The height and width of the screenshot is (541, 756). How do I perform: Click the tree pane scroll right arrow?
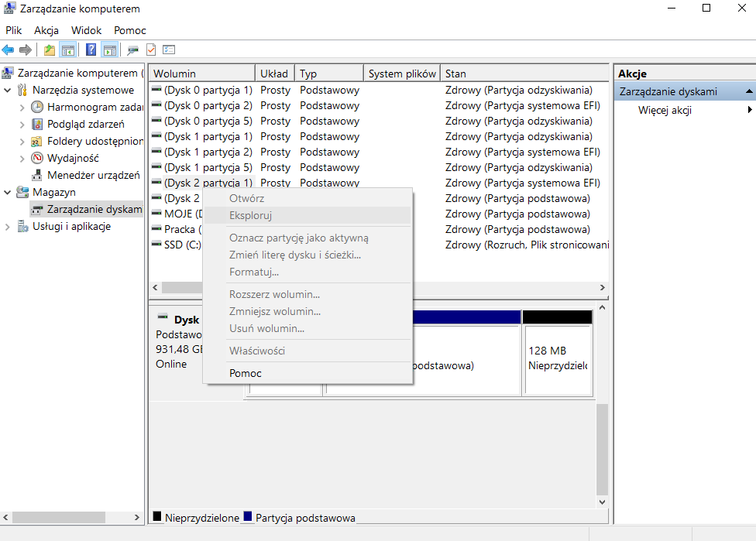coord(137,518)
